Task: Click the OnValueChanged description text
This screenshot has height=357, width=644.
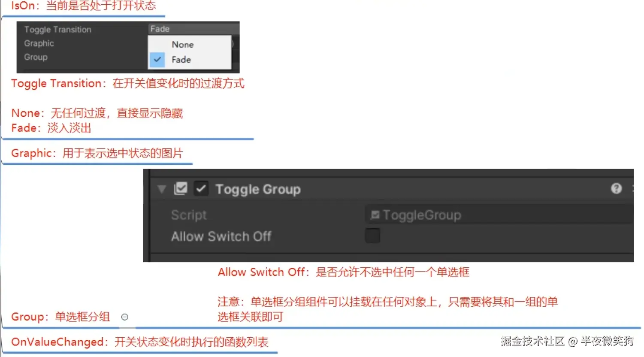Action: [140, 342]
